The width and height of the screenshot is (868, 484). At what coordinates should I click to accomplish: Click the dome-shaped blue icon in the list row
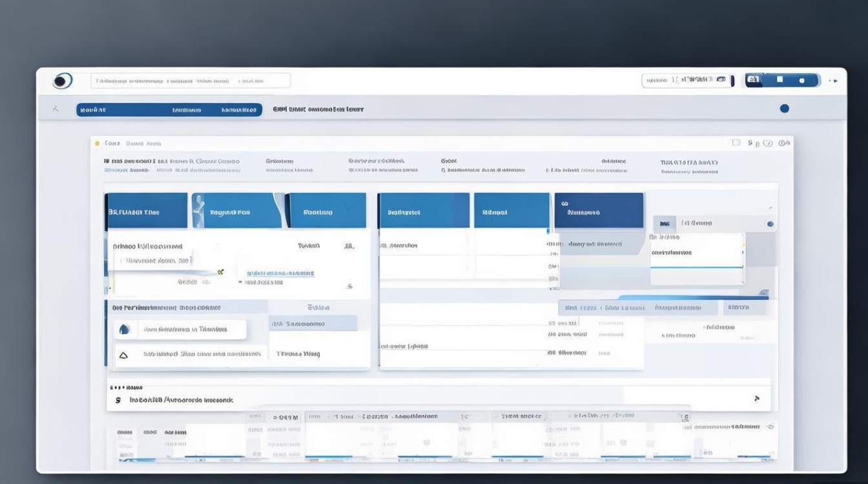(x=125, y=330)
